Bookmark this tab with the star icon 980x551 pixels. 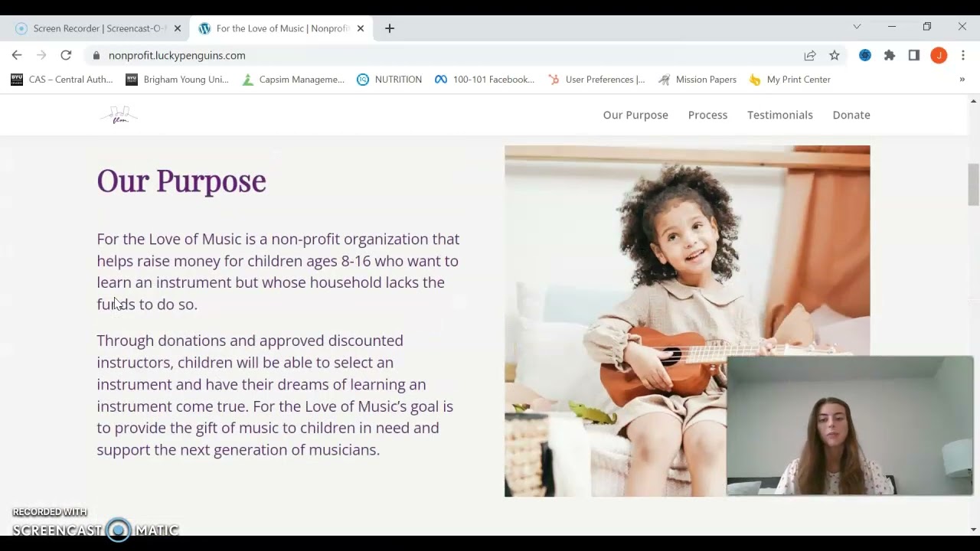pos(835,55)
